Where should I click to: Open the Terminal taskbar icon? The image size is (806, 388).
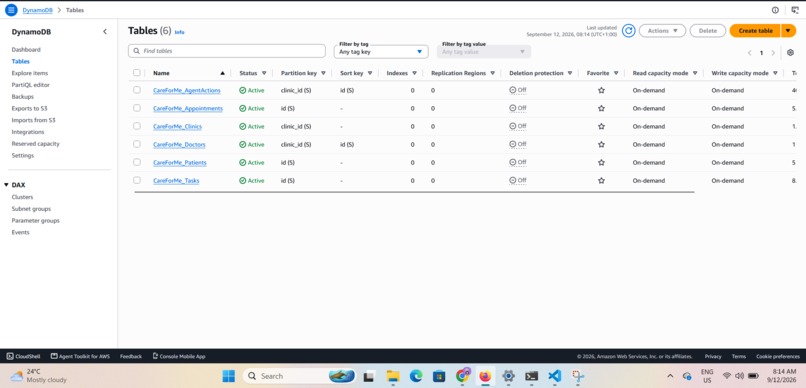[x=532, y=376]
